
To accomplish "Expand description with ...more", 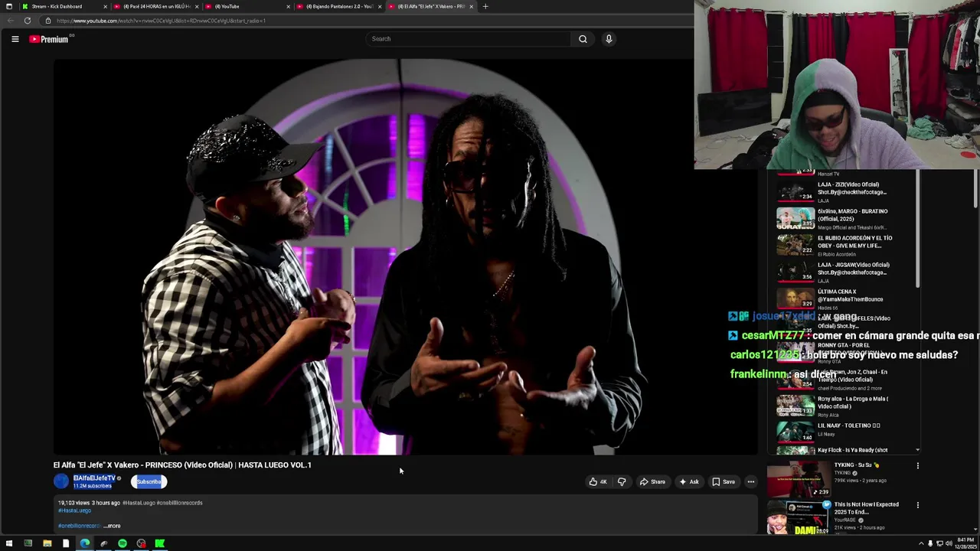I will (x=112, y=526).
